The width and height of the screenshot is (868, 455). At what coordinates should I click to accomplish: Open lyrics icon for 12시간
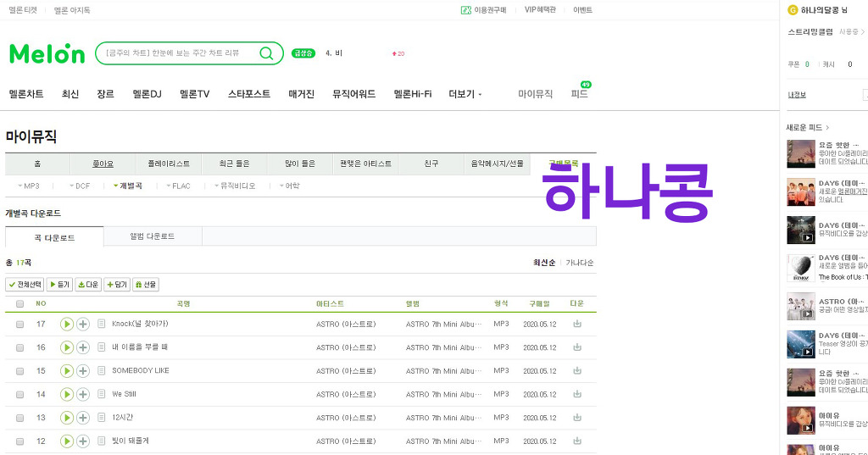[x=102, y=418]
